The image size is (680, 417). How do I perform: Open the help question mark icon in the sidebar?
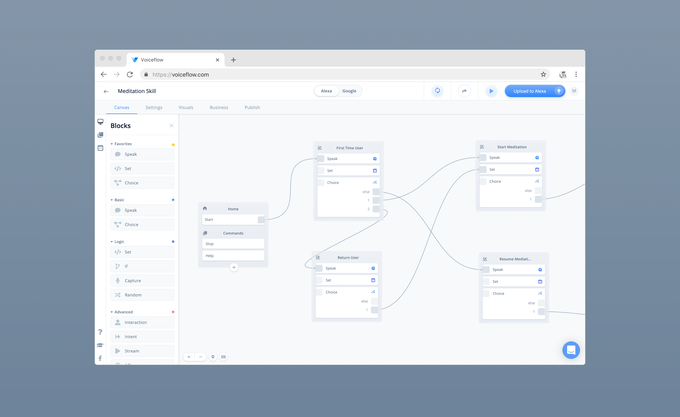coord(100,332)
